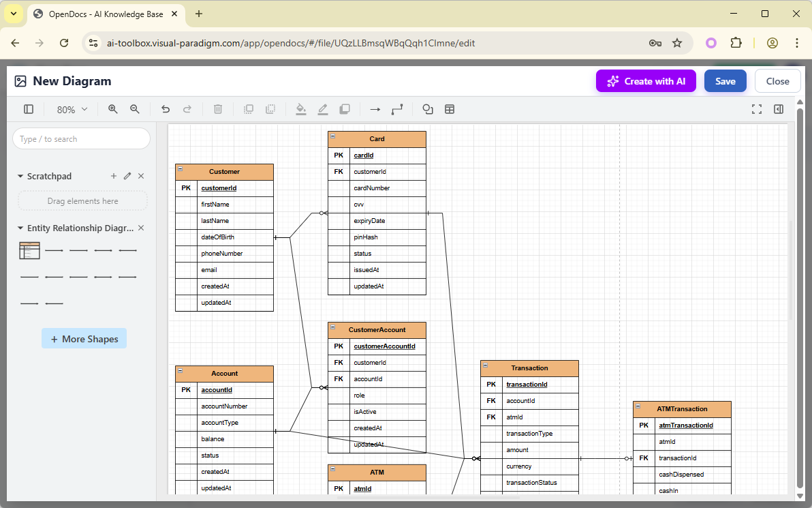The width and height of the screenshot is (812, 508).
Task: Click the table insert icon
Action: click(450, 109)
